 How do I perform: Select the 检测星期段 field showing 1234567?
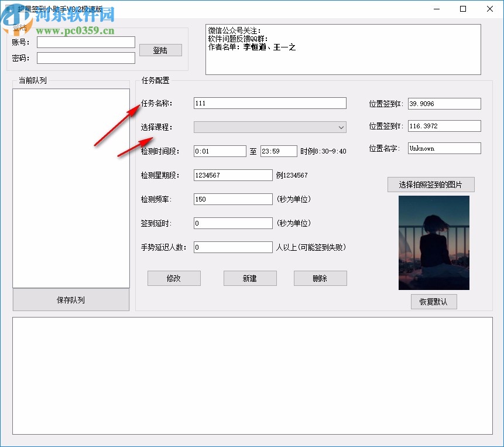(232, 175)
